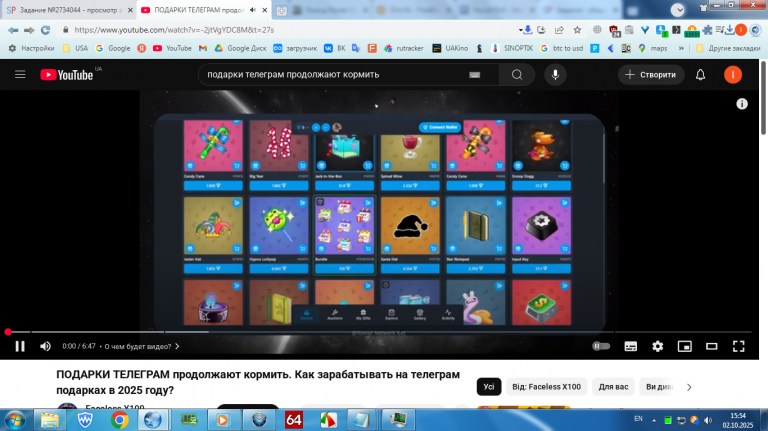
Task: Open a new browser tab
Action: click(x=282, y=10)
